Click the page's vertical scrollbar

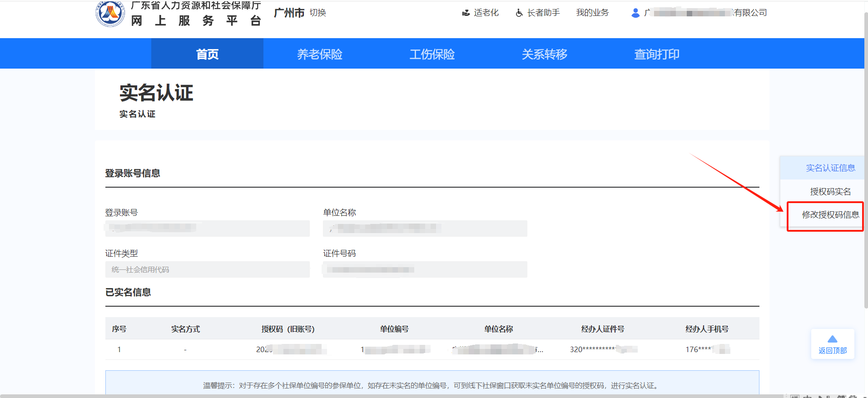coord(866,159)
